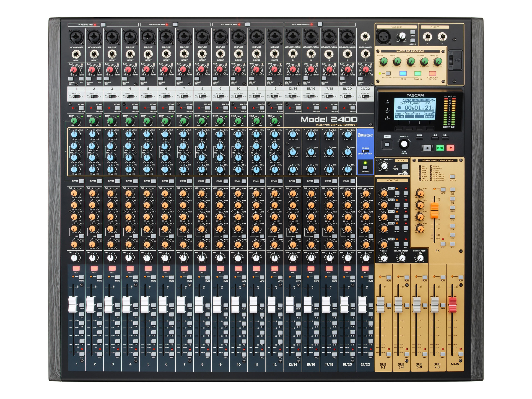The image size is (532, 399).
Task: Bypass the EQ on channel 3
Action: (x=117, y=181)
